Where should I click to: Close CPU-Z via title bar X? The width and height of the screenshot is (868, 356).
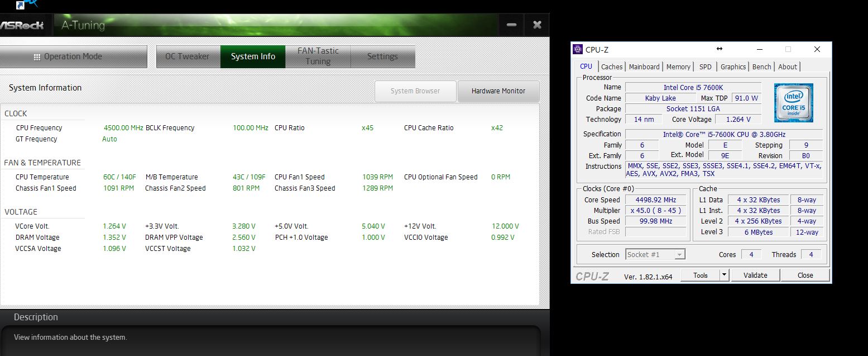[x=817, y=49]
